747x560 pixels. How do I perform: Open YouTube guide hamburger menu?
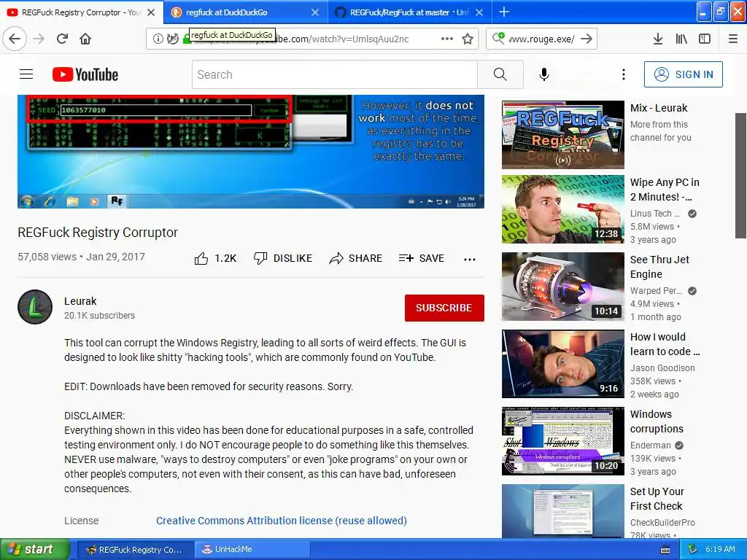pyautogui.click(x=26, y=74)
